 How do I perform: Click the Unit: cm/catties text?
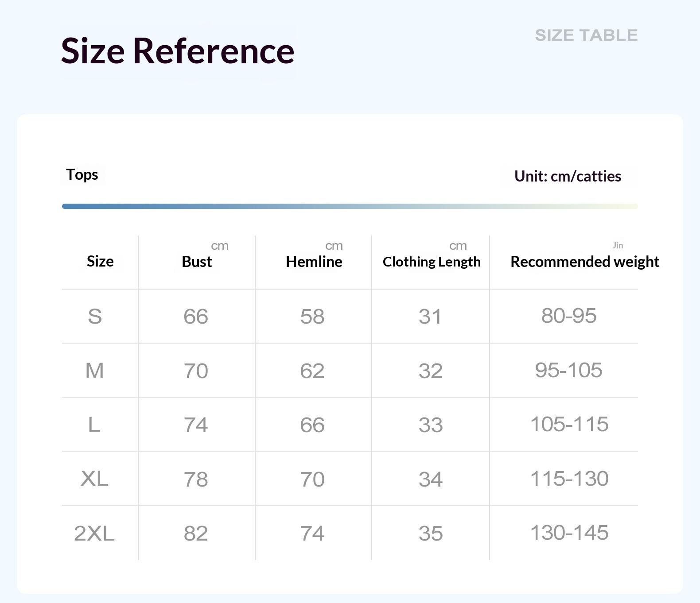point(568,176)
